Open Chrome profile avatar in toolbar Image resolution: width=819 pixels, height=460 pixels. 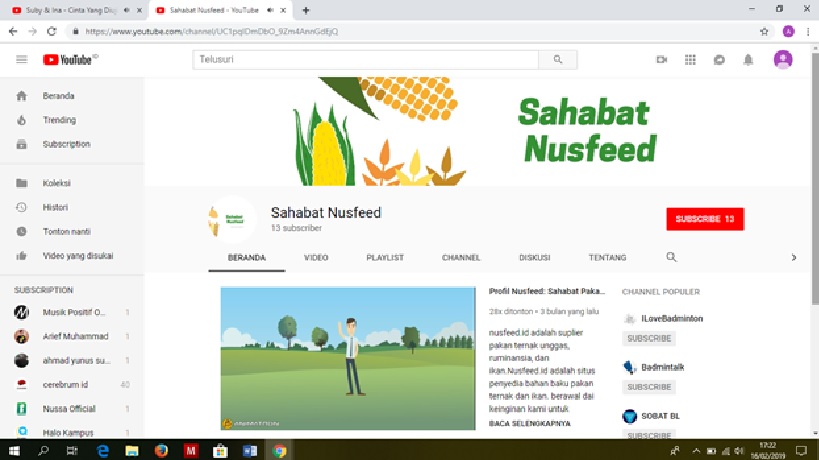(789, 31)
